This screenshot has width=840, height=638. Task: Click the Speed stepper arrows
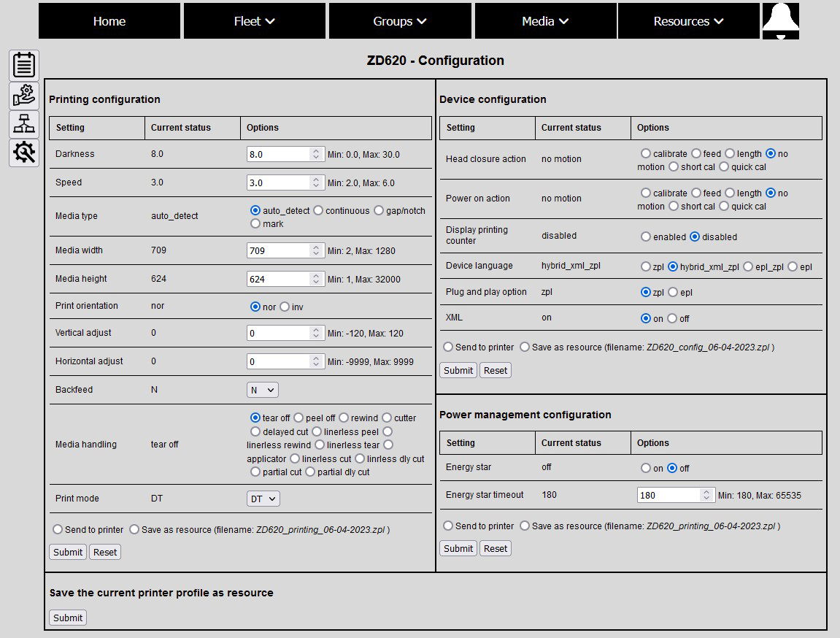pyautogui.click(x=316, y=182)
